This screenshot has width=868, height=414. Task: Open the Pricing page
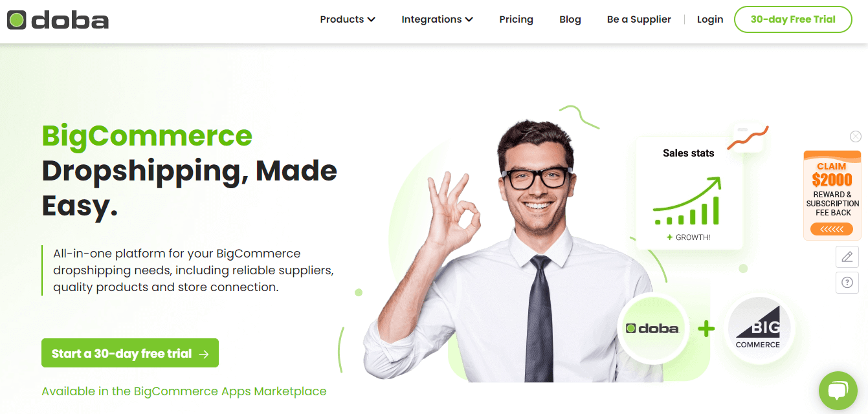click(516, 19)
